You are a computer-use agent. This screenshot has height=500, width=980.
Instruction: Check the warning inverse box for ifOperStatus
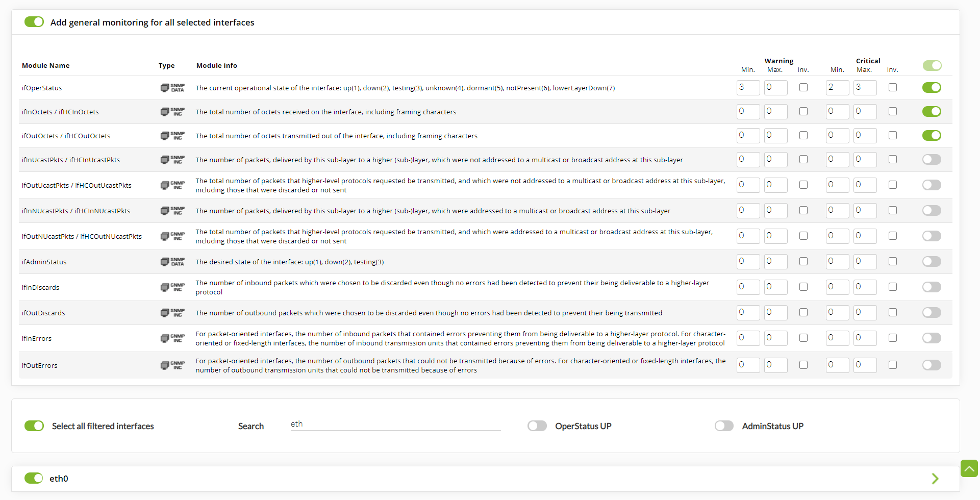[x=803, y=87]
